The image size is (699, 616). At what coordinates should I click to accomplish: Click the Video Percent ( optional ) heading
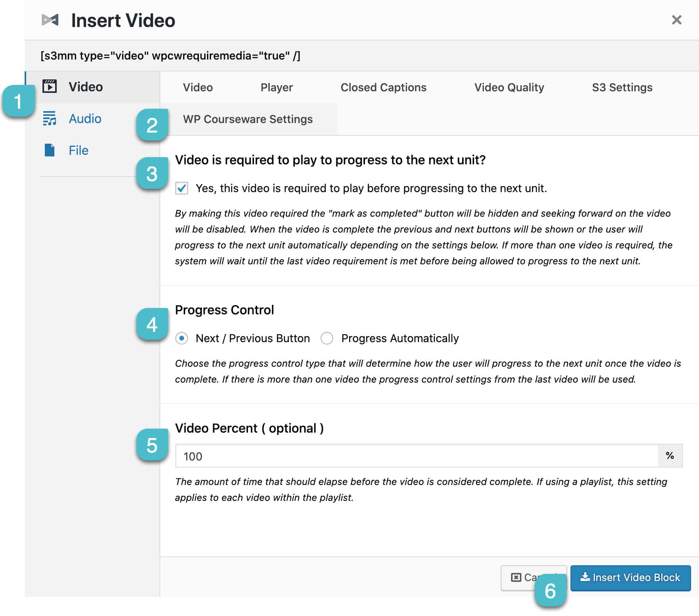coord(249,428)
